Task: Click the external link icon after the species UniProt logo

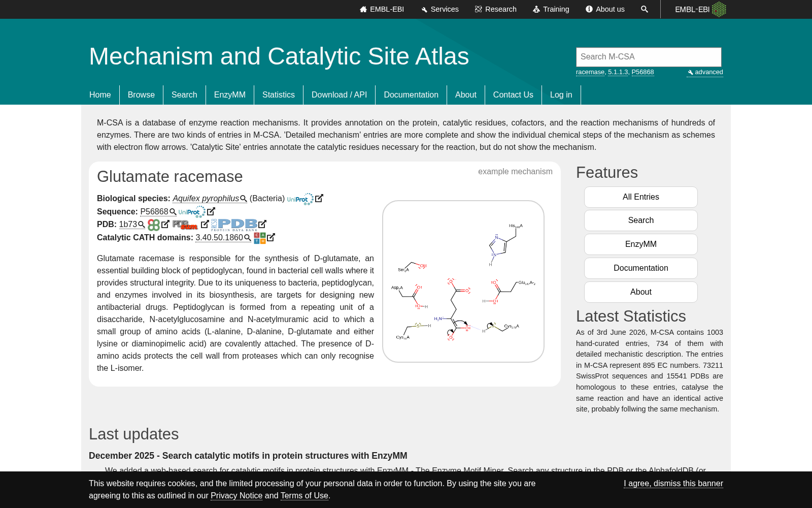Action: click(319, 198)
